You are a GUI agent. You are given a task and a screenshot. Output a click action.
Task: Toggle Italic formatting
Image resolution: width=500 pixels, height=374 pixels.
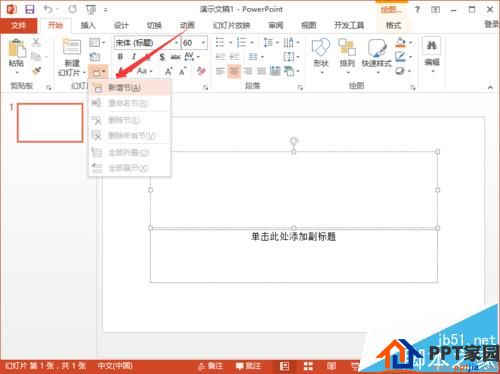coord(134,57)
